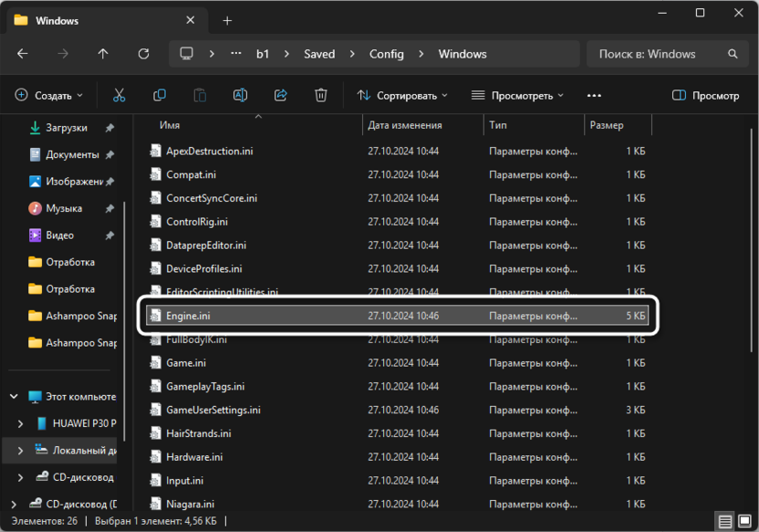Image resolution: width=759 pixels, height=532 pixels.
Task: Navigate back with the left arrow
Action: click(x=23, y=54)
